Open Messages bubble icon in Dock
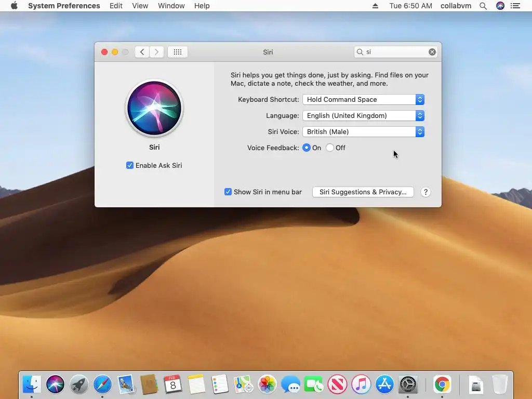532x399 pixels. [291, 384]
